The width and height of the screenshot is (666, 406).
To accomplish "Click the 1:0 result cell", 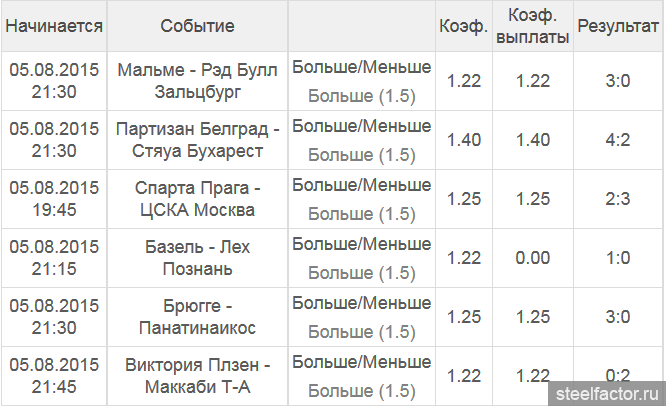I will (x=618, y=258).
